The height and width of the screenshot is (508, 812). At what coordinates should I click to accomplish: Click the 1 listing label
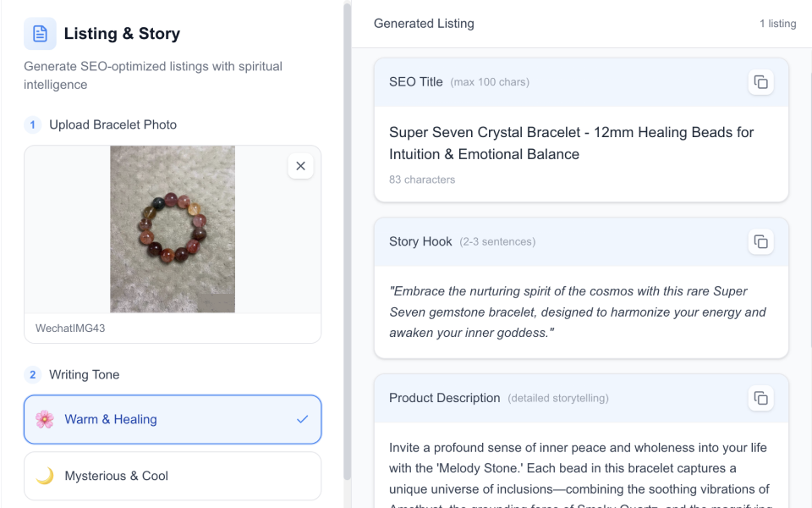coord(777,24)
